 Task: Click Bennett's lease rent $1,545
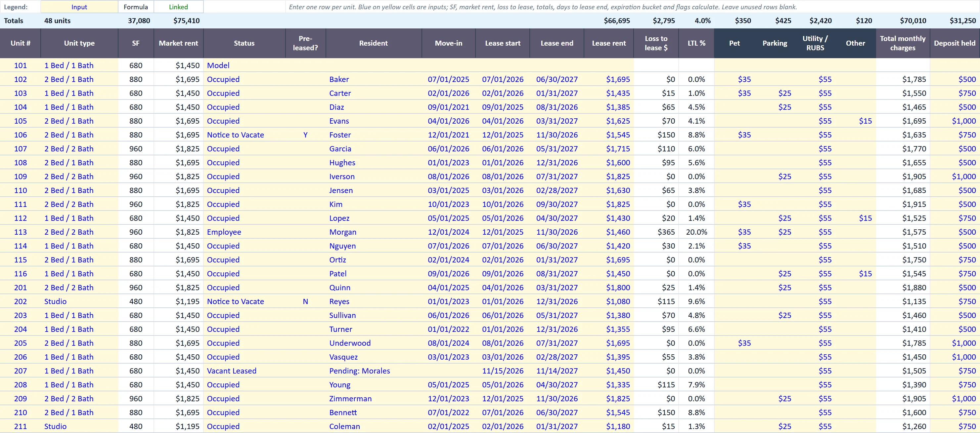pyautogui.click(x=609, y=413)
